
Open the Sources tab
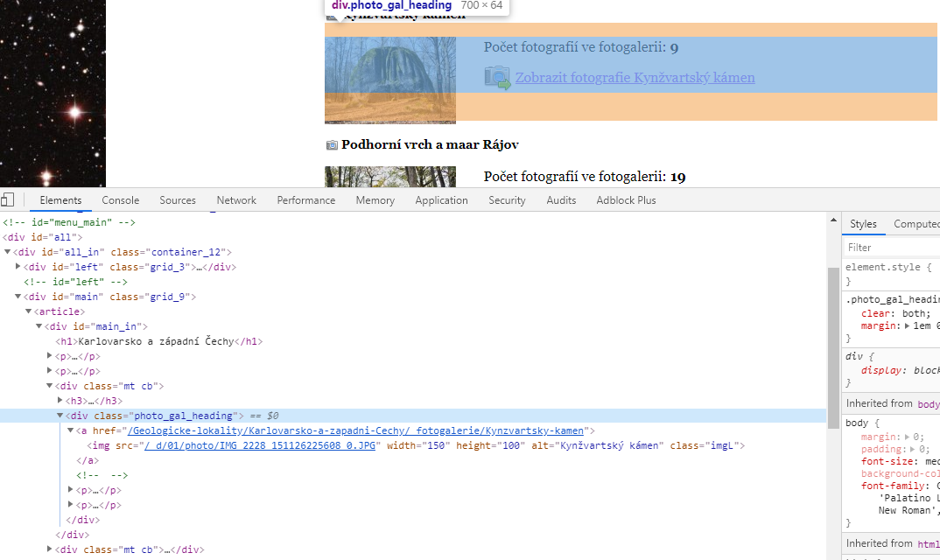point(178,200)
